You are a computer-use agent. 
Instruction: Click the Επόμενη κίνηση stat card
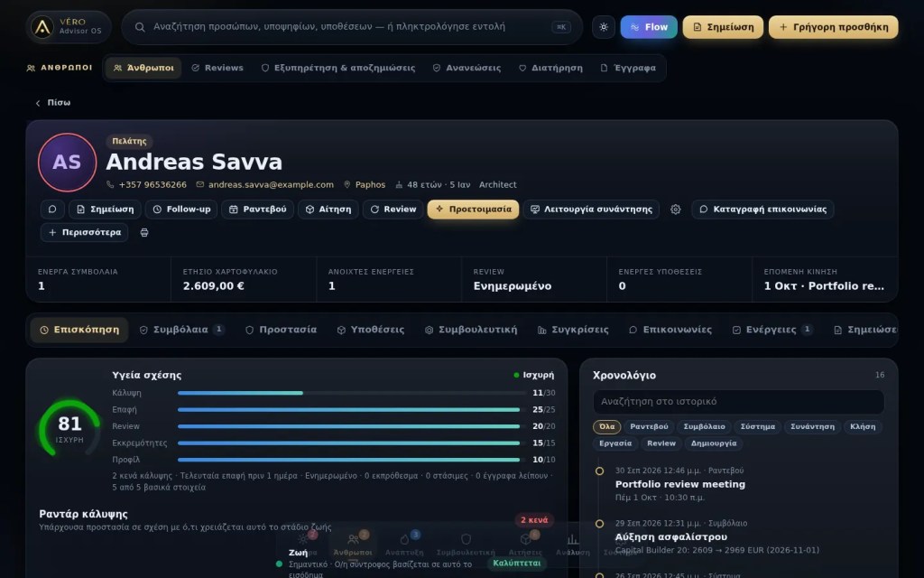(x=825, y=280)
